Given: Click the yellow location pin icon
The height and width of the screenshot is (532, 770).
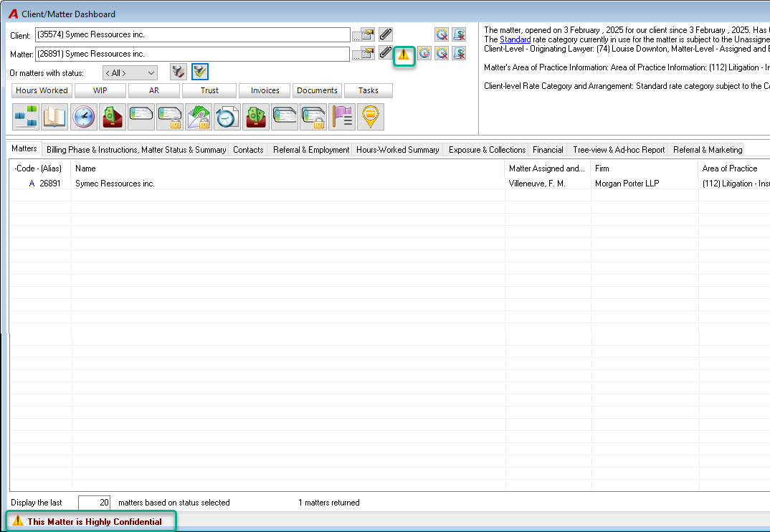Looking at the screenshot, I should pos(371,116).
